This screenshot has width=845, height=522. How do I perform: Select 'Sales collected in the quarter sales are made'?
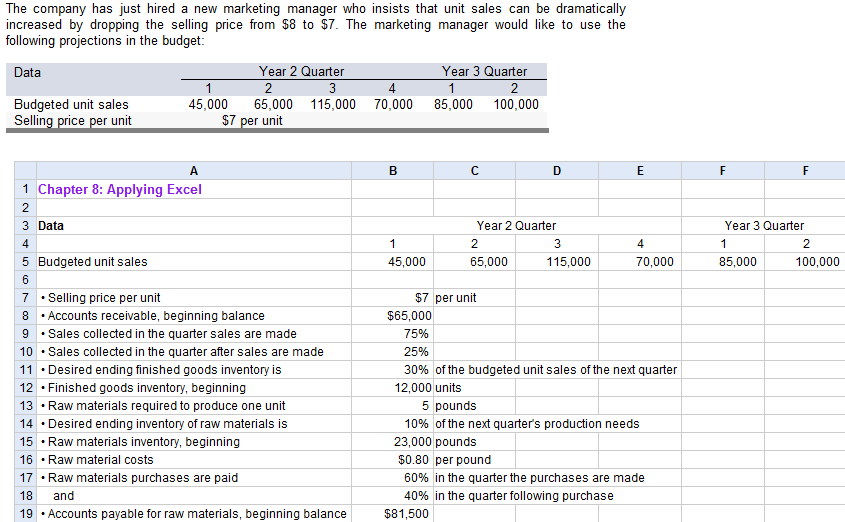point(193,334)
